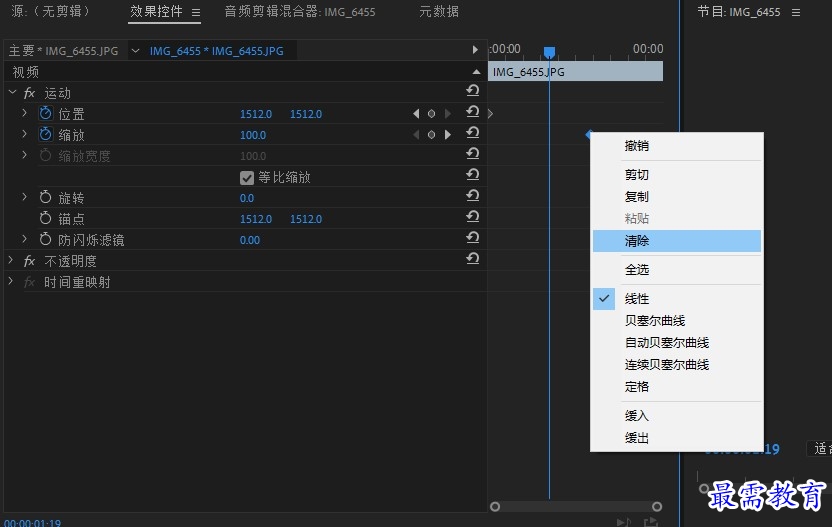Show/hide timeline view arrow

click(475, 50)
